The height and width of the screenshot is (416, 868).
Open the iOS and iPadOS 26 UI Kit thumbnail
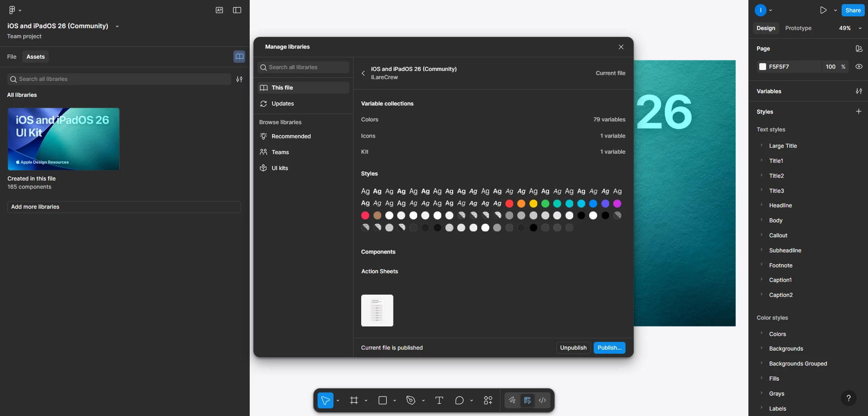click(x=64, y=139)
